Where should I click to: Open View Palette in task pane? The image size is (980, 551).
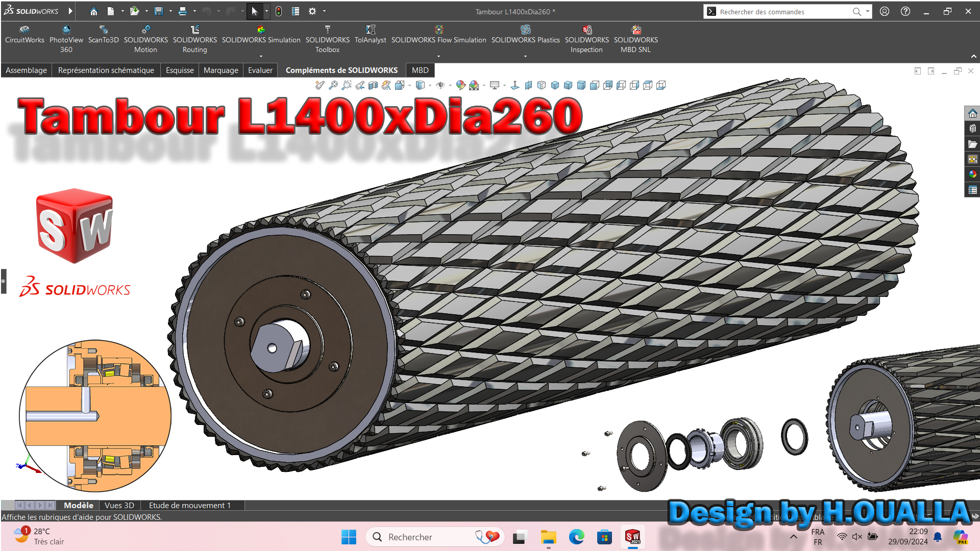[x=973, y=160]
